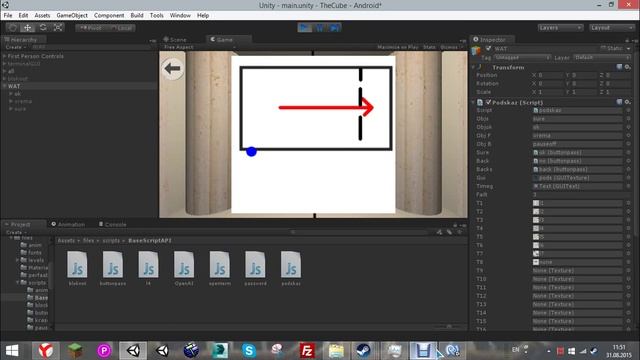
Task: Expand First Person Controls in Hierarchy
Action: tap(4, 56)
